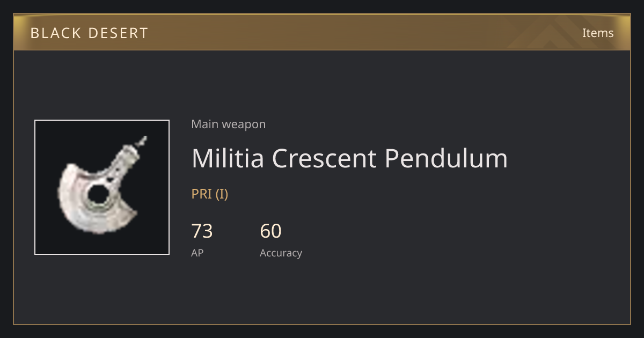Click the Main weapon category label
The width and height of the screenshot is (644, 338).
pyautogui.click(x=229, y=124)
